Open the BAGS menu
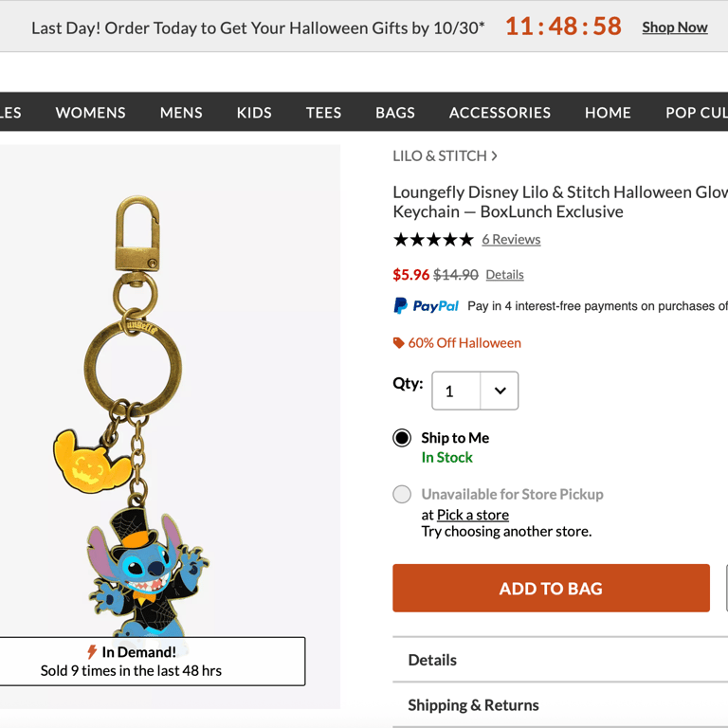The height and width of the screenshot is (728, 728). tap(395, 113)
